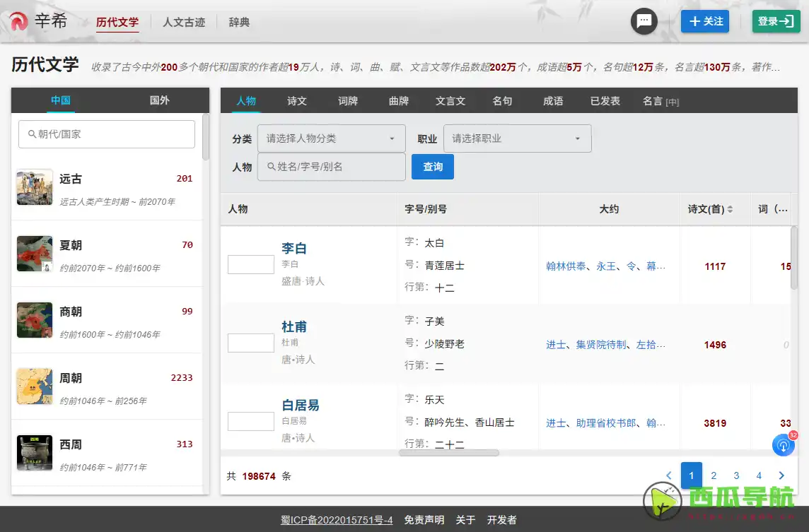
Task: Click 白居易's portrait placeholder image
Action: tap(251, 421)
